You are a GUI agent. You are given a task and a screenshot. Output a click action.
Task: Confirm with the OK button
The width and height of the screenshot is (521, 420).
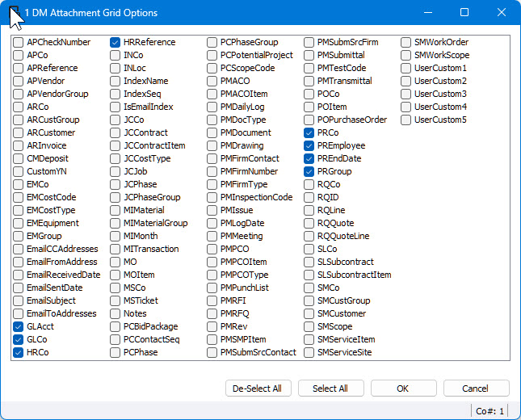point(404,388)
